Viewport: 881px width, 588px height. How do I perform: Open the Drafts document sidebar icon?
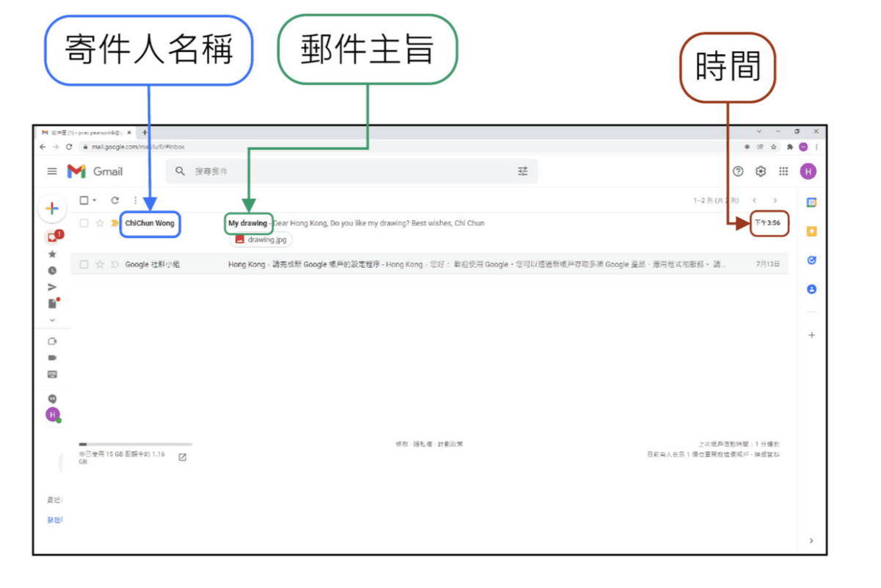pyautogui.click(x=52, y=303)
